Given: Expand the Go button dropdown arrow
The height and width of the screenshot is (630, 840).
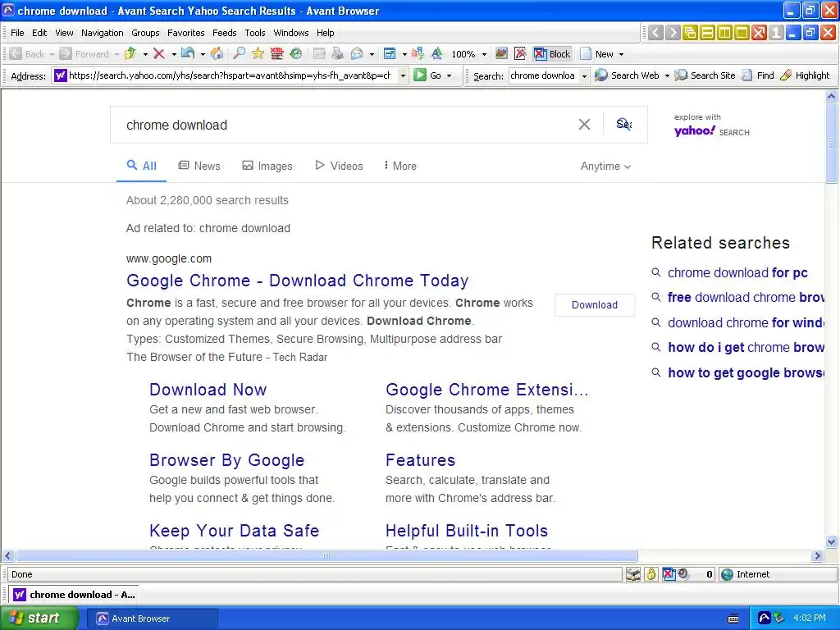Looking at the screenshot, I should click(x=449, y=75).
